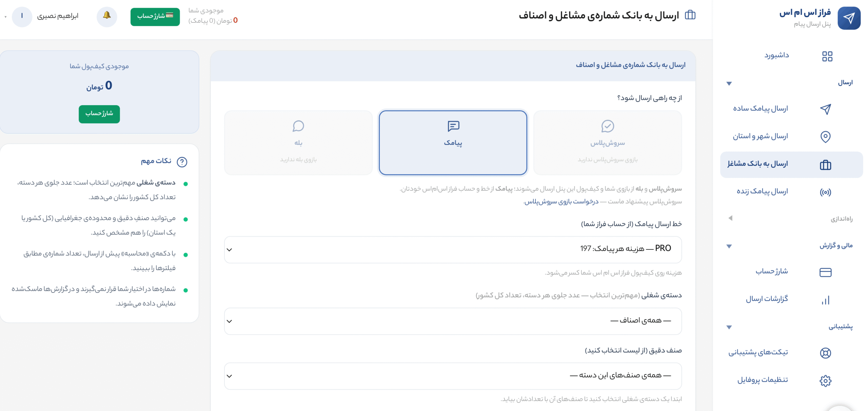Click the bar chart icon for گزارشات ارسال
This screenshot has height=411, width=868.
click(x=825, y=300)
